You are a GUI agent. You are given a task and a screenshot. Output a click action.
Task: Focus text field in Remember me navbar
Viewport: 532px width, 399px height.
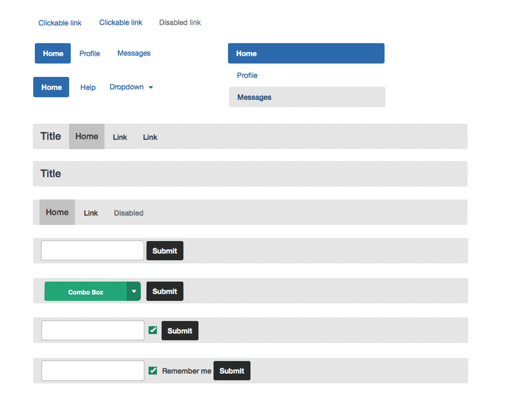(x=93, y=371)
